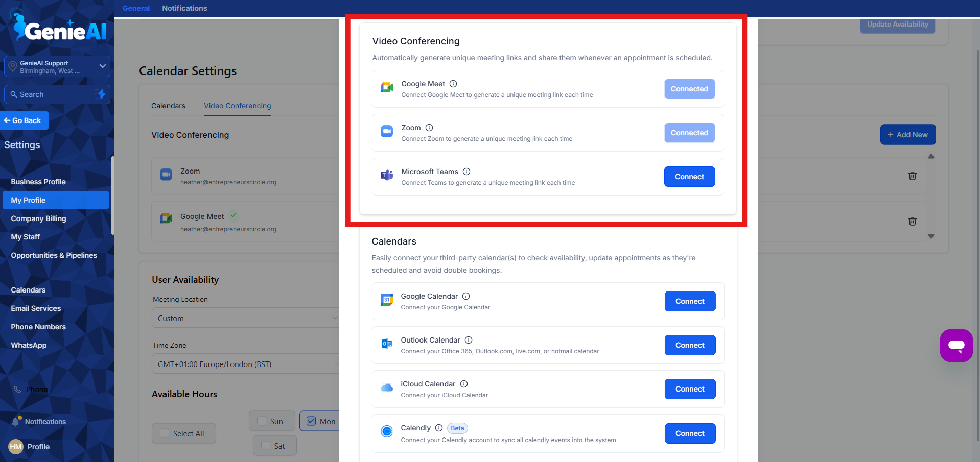The height and width of the screenshot is (462, 980).
Task: Select the Google Calendar icon
Action: pyautogui.click(x=387, y=300)
